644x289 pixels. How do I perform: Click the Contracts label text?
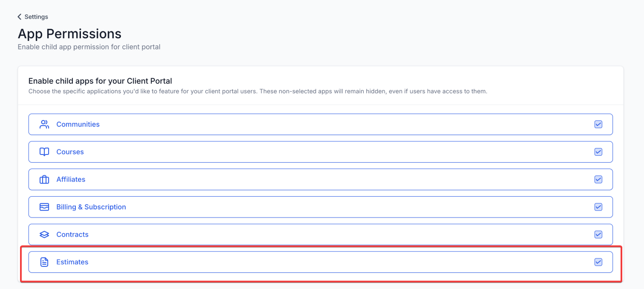[x=72, y=235]
